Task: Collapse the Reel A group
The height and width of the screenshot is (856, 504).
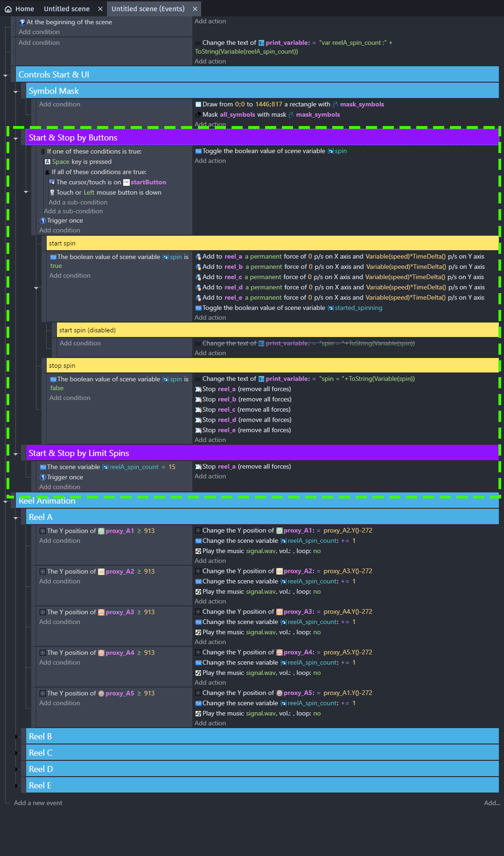Action: [x=16, y=518]
